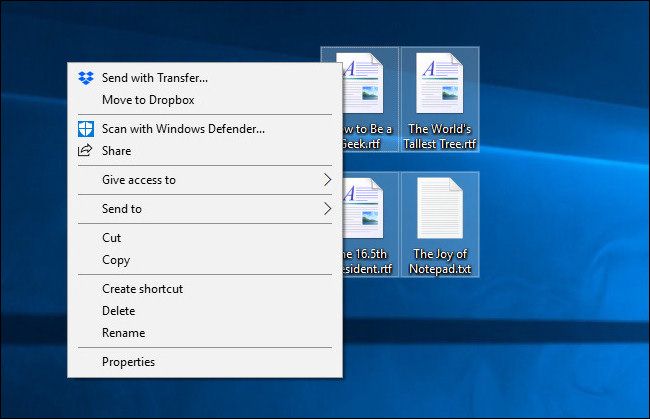
Task: Expand the Give access to submenu arrow
Action: pos(327,180)
